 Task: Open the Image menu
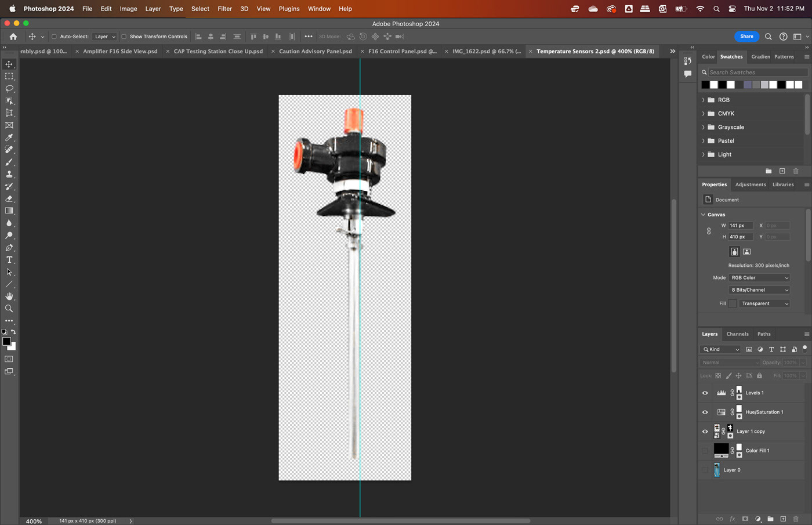coord(128,9)
